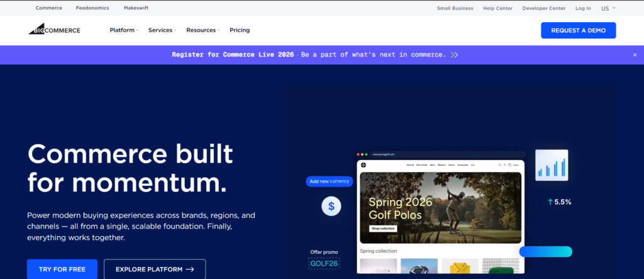
Task: Open the Pricing page
Action: tap(240, 30)
